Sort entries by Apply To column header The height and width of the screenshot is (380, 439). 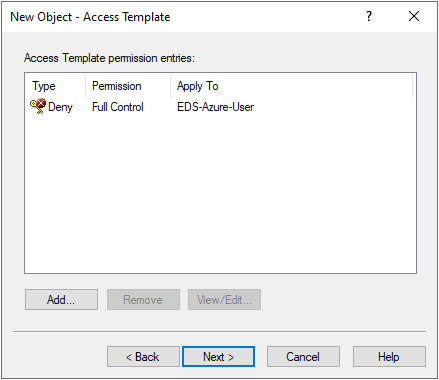(x=292, y=86)
